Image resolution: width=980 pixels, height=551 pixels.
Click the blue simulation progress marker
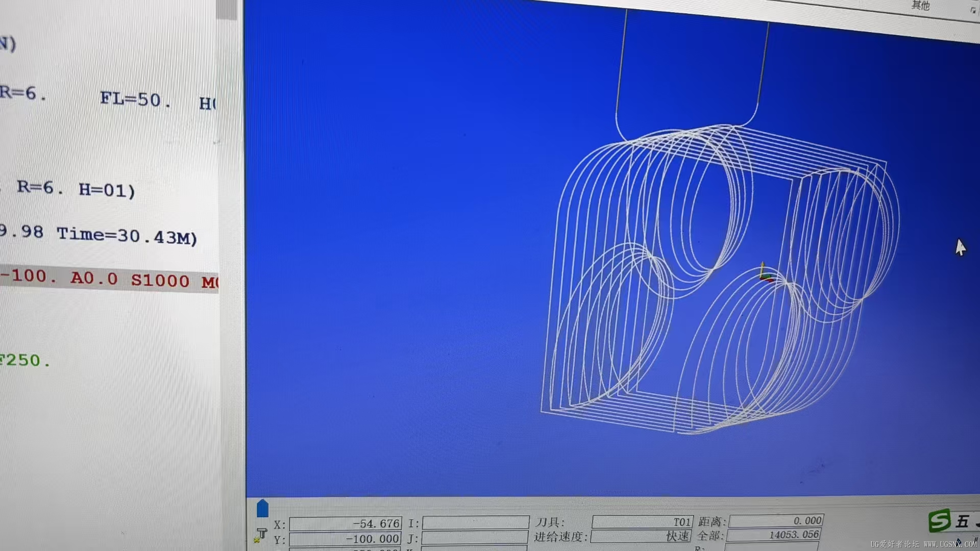[x=262, y=508]
